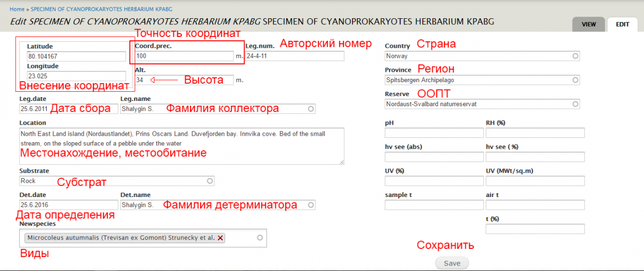Focus the Longitude input field

[76, 76]
